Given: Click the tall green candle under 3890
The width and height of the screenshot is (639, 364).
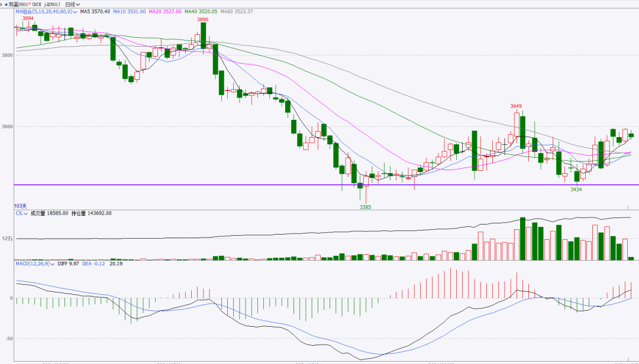Looking at the screenshot, I should (x=204, y=36).
